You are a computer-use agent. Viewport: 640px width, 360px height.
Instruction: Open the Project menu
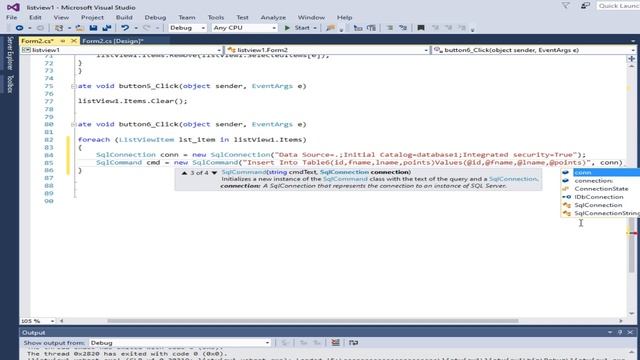[x=92, y=18]
